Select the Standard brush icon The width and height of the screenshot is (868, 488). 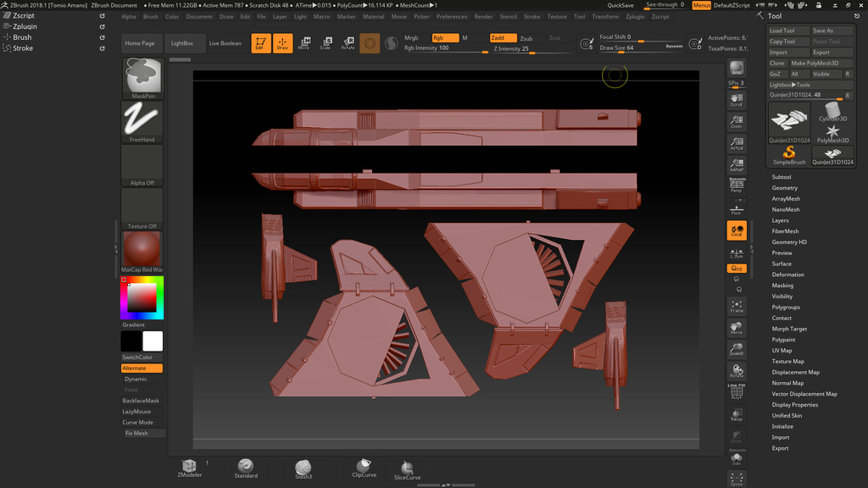[246, 468]
